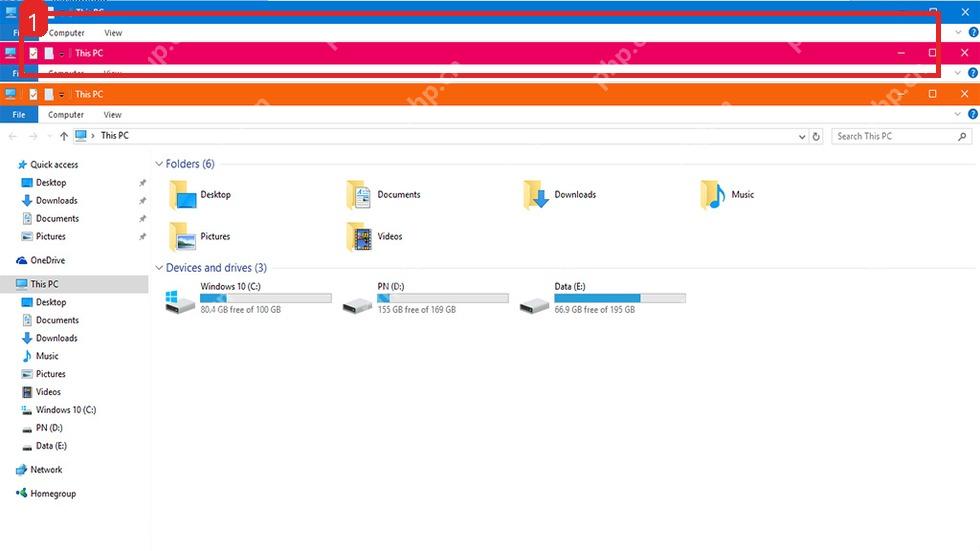This screenshot has width=980, height=551.
Task: Select the PN (D:) drive icon in main pane
Action: (x=358, y=305)
